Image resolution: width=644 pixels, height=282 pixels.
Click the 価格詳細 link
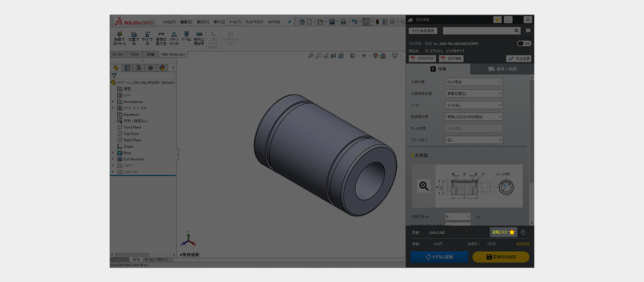click(x=523, y=244)
